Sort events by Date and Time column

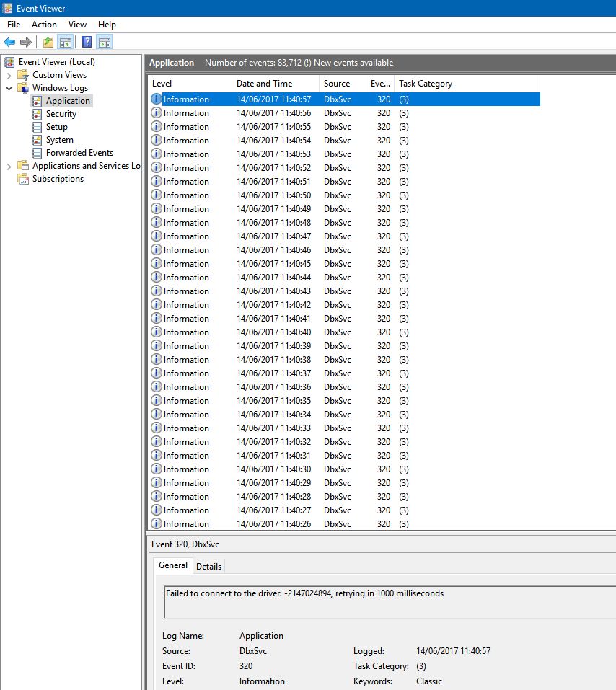coord(264,84)
